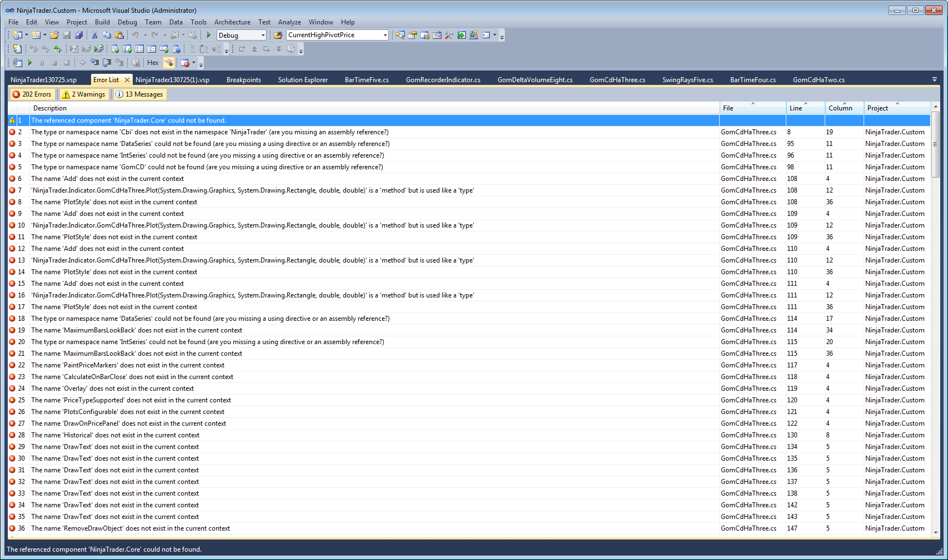Click the Show Next Statement arrow icon

click(83, 63)
